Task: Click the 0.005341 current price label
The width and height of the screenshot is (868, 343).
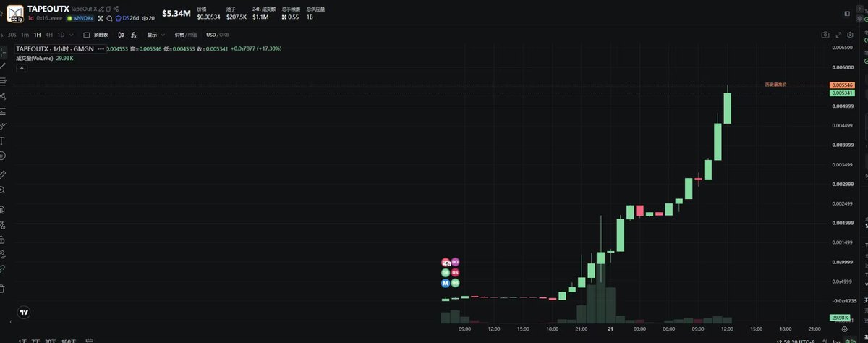Action: (842, 93)
